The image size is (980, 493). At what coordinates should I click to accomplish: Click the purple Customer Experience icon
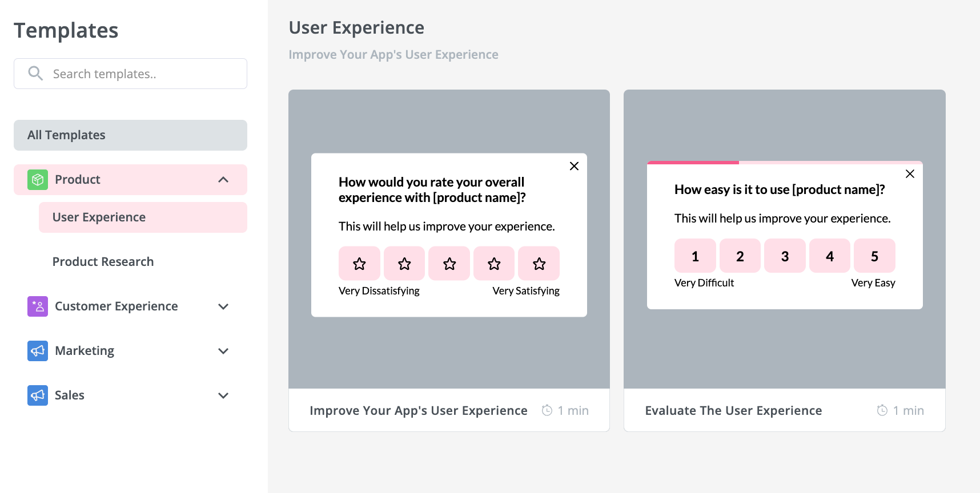38,306
